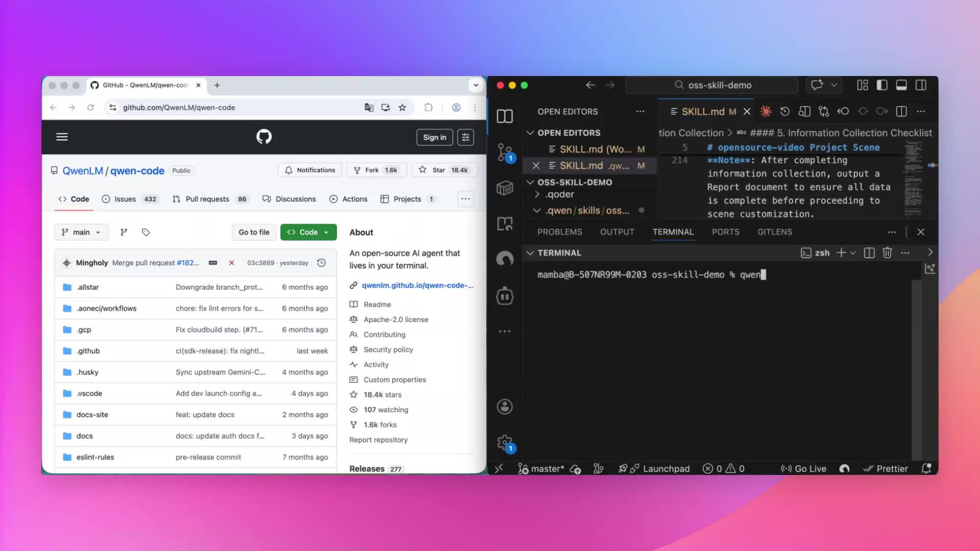This screenshot has width=980, height=551.
Task: Toggle secondary sidebar layout button
Action: tap(921, 85)
